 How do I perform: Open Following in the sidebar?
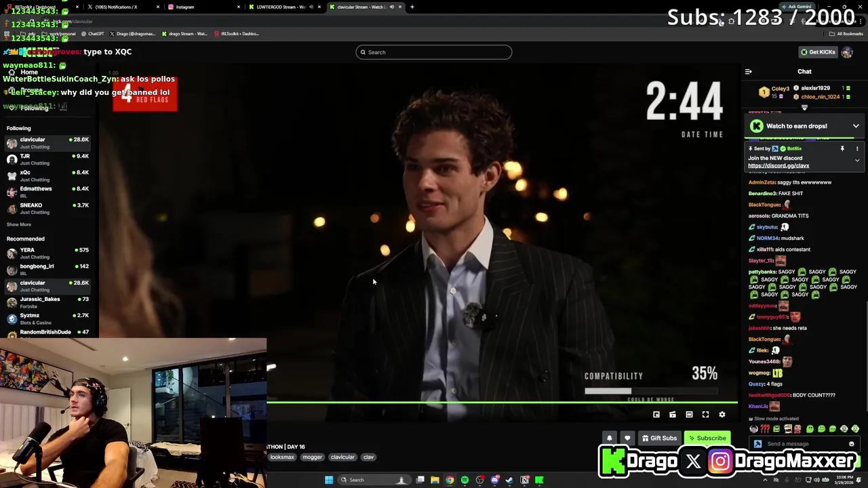coord(34,108)
